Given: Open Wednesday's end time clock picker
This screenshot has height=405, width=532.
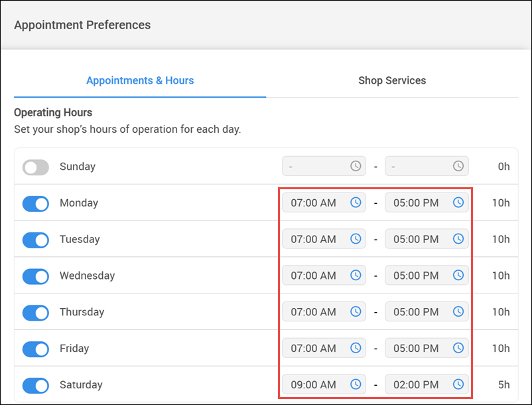Looking at the screenshot, I should tap(458, 275).
